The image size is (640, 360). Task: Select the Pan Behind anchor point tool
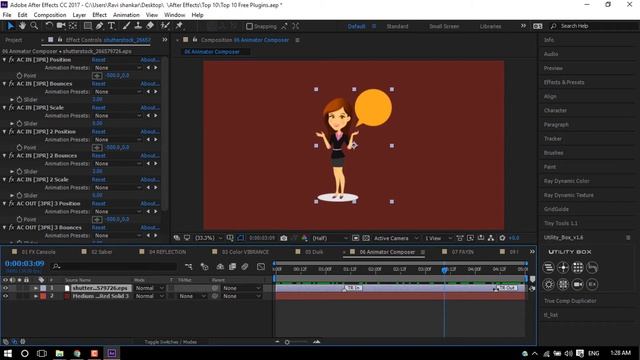point(73,26)
